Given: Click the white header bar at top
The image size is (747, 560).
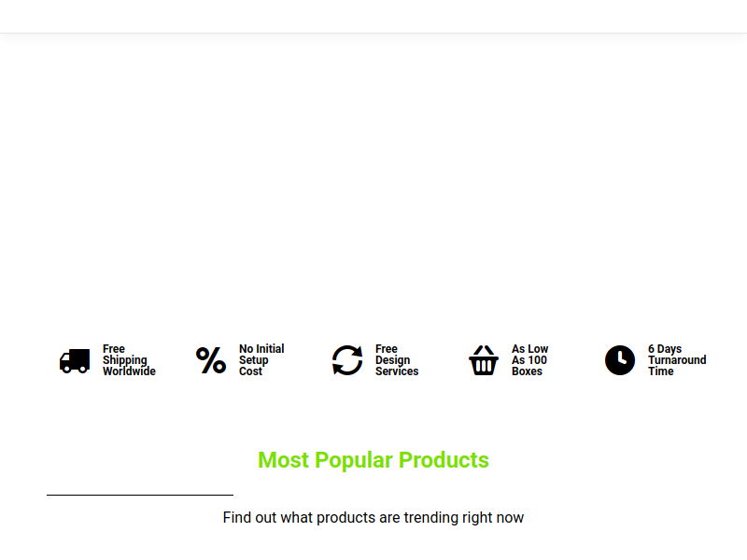Looking at the screenshot, I should [373, 16].
